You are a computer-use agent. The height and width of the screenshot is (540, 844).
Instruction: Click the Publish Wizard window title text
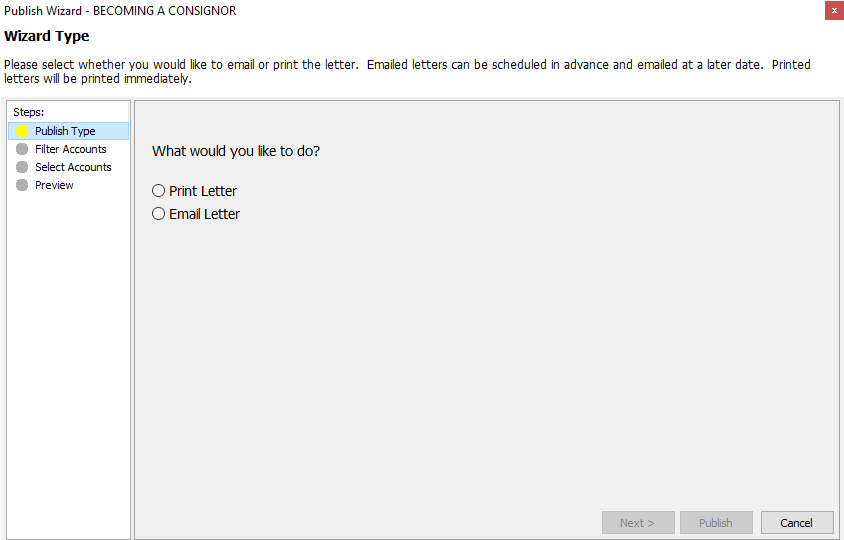(120, 11)
